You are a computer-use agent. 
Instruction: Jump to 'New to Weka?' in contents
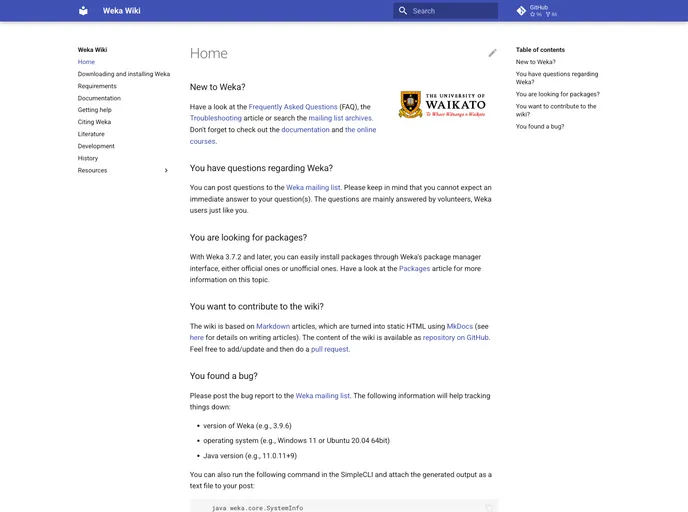coord(535,62)
